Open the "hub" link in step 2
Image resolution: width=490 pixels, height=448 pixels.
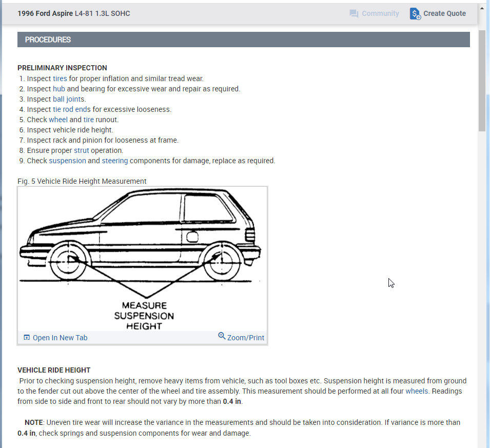[x=59, y=88]
